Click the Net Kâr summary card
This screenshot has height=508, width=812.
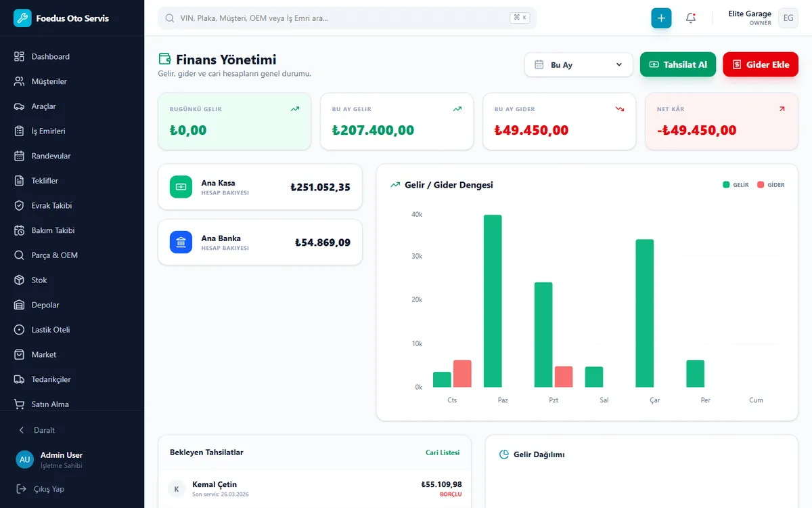click(x=722, y=121)
